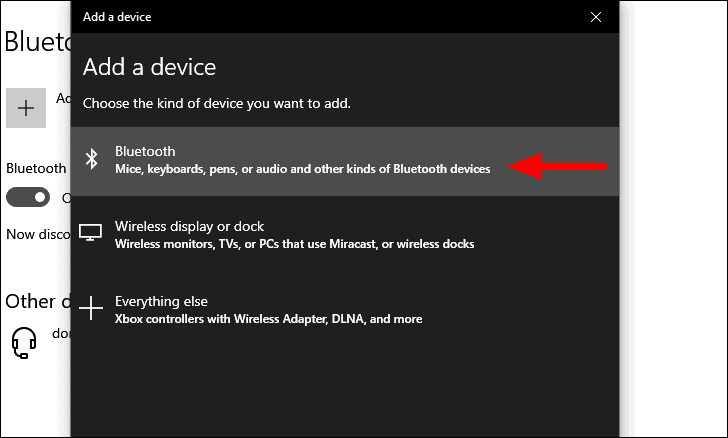Click the Now discoverable status text
Image resolution: width=728 pixels, height=438 pixels.
38,234
